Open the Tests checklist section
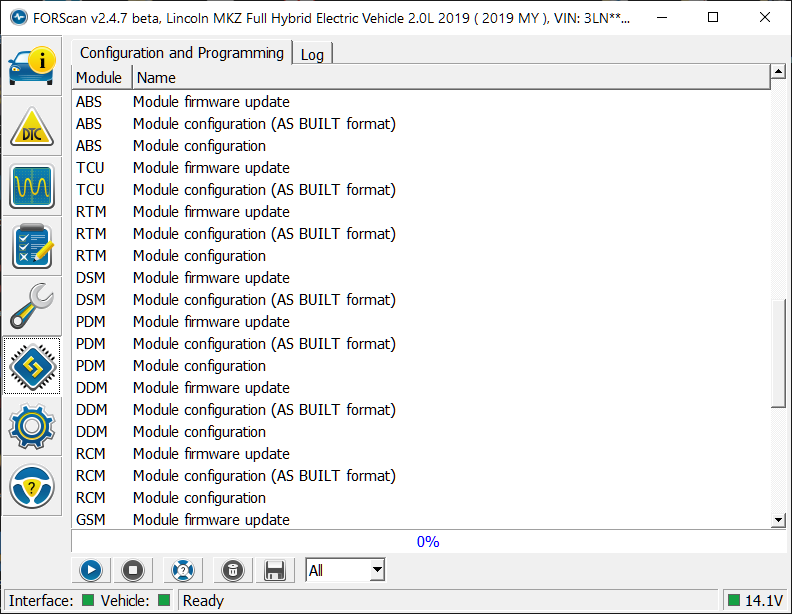The width and height of the screenshot is (792, 614). [32, 246]
